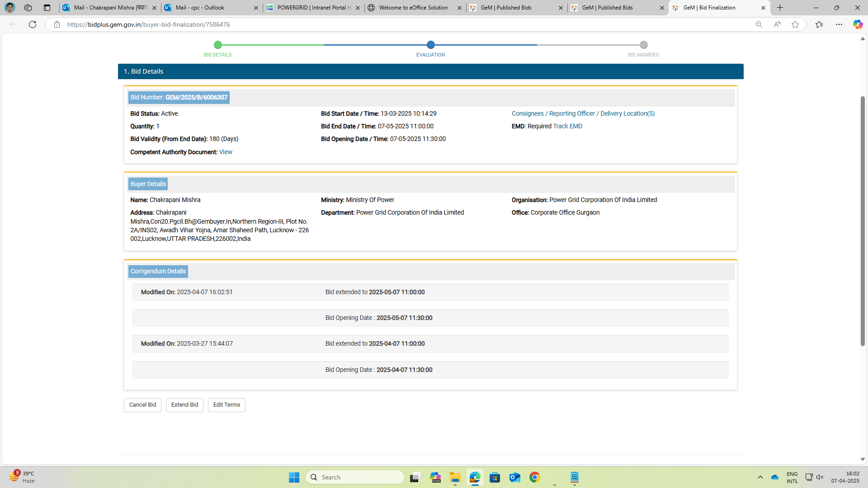Show hidden system tray icons
The width and height of the screenshot is (868, 488).
(760, 477)
